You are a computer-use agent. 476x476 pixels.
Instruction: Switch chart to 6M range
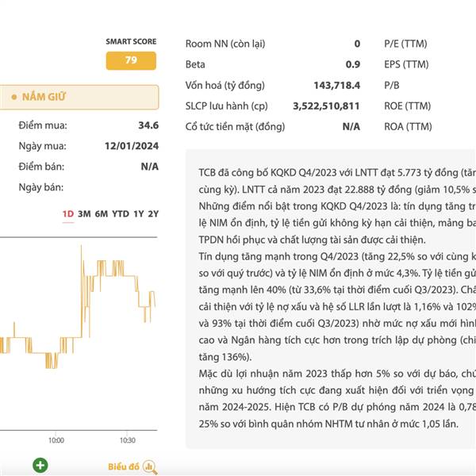coord(102,214)
